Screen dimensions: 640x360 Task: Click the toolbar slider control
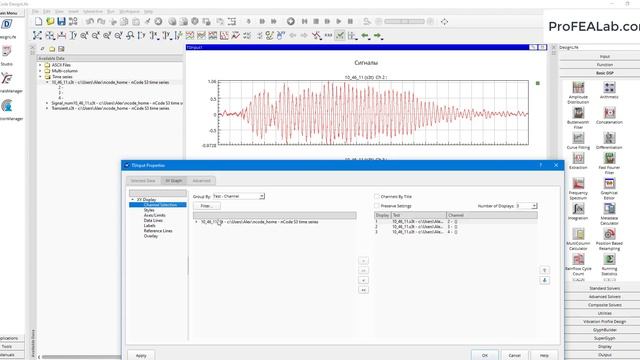(x=404, y=21)
